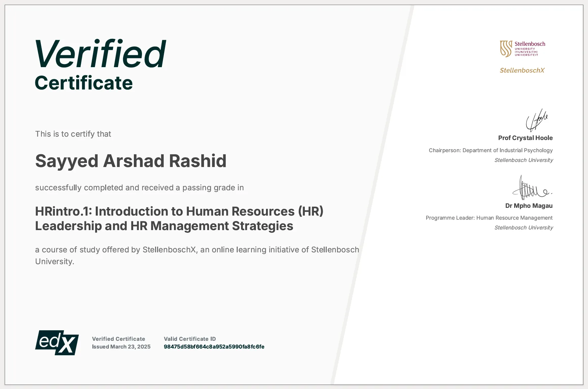This screenshot has height=389, width=588.
Task: Click the Valid Certificate ID label
Action: point(190,338)
